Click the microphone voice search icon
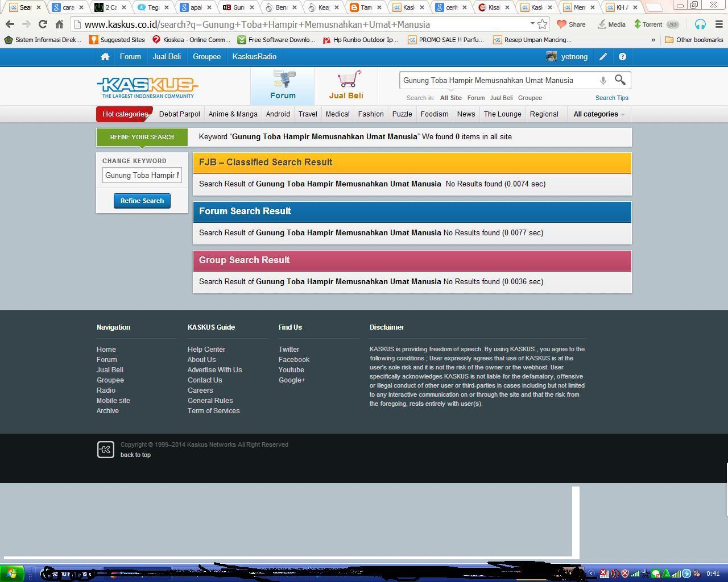The height and width of the screenshot is (582, 728). [x=603, y=80]
